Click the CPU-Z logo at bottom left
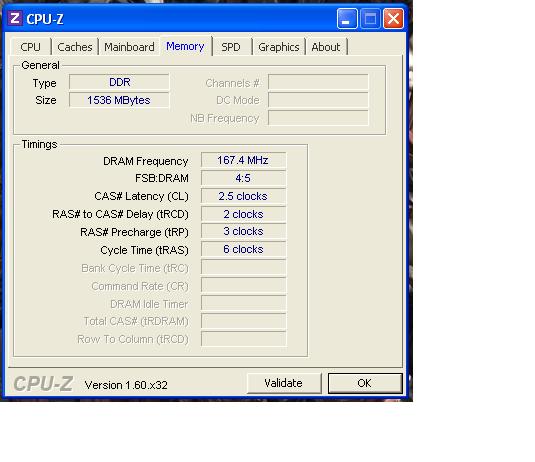The height and width of the screenshot is (462, 535). (43, 384)
